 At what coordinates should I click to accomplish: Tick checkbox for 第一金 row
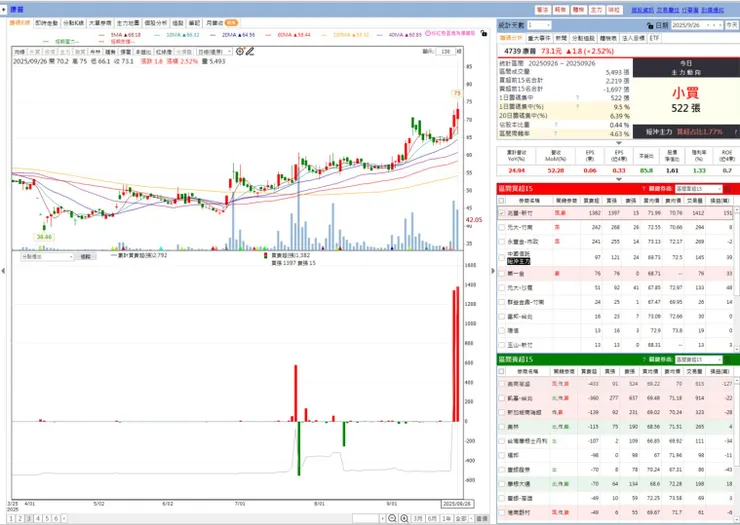click(x=501, y=274)
